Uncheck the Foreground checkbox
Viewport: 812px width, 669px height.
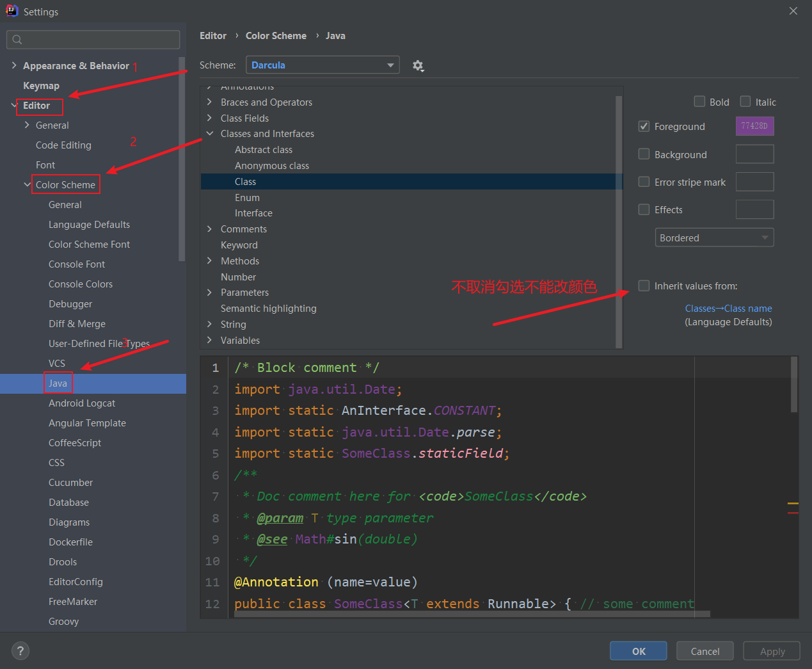point(644,126)
